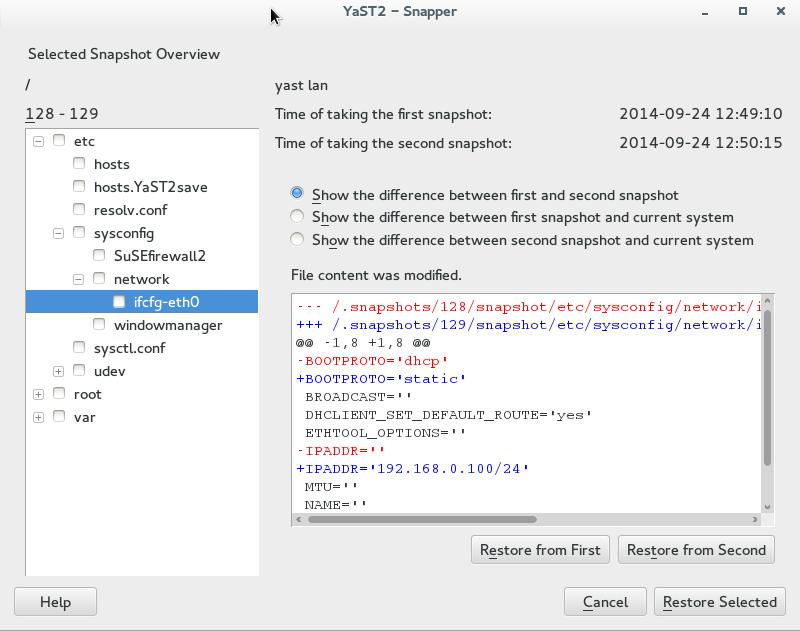
Task: Select the windowmanager checkbox
Action: click(99, 324)
